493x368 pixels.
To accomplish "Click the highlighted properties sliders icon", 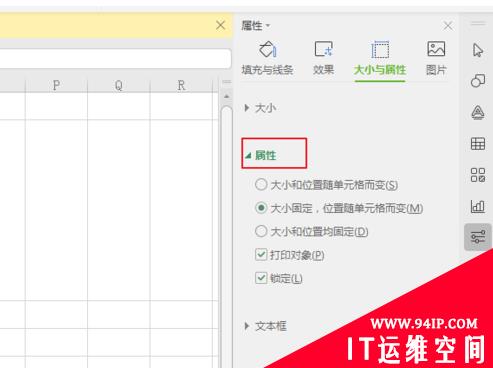I will pyautogui.click(x=478, y=237).
